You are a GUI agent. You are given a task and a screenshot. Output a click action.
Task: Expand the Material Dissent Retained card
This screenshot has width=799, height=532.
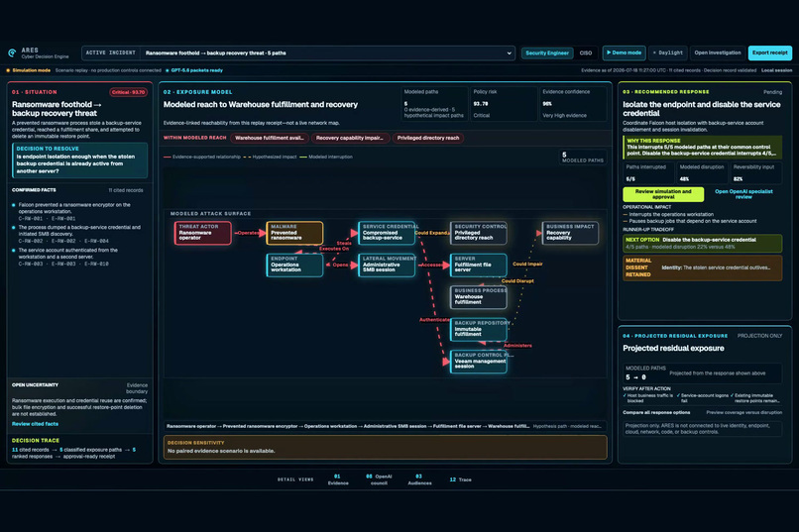tap(702, 267)
